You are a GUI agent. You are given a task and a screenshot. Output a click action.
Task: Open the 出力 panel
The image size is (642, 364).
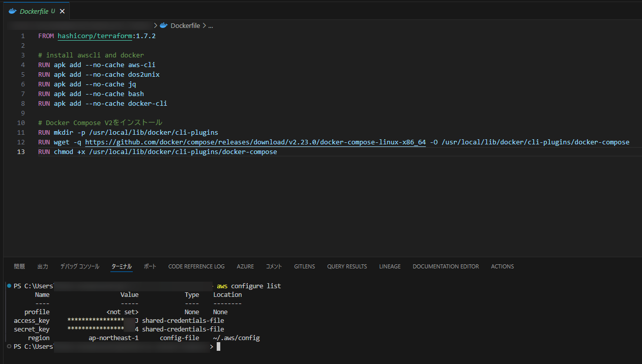pos(43,266)
